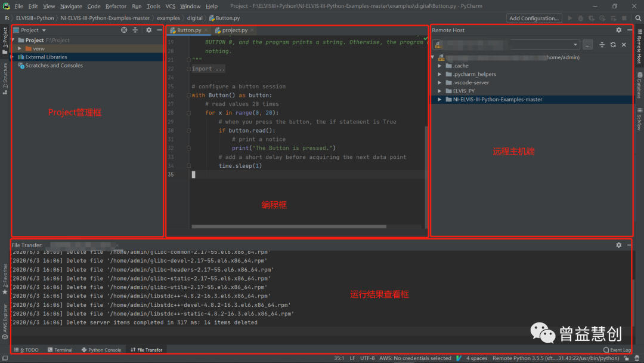Screen dimensions: 644x363
Task: Open the Python Console tool tab
Action: tap(101, 350)
